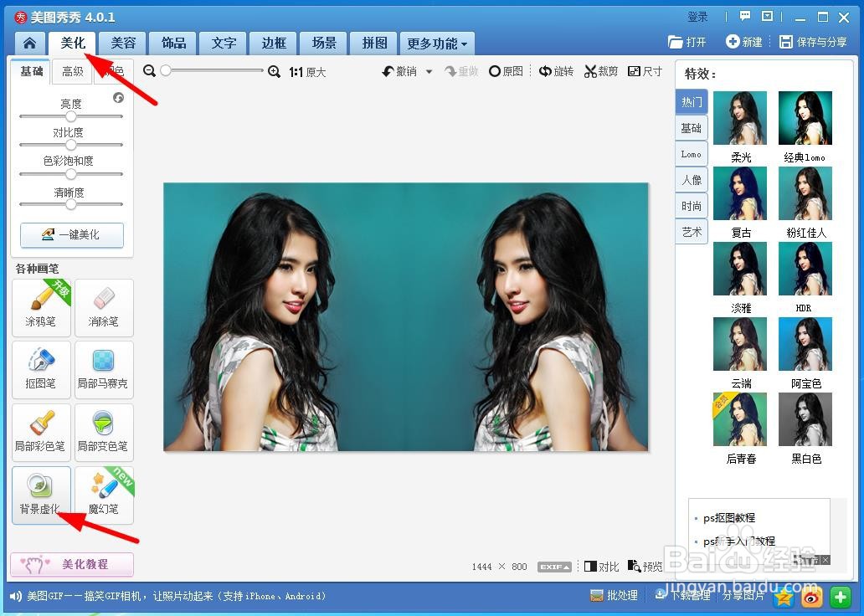Click the EXIF info button
Image resolution: width=864 pixels, height=616 pixels.
tap(554, 567)
